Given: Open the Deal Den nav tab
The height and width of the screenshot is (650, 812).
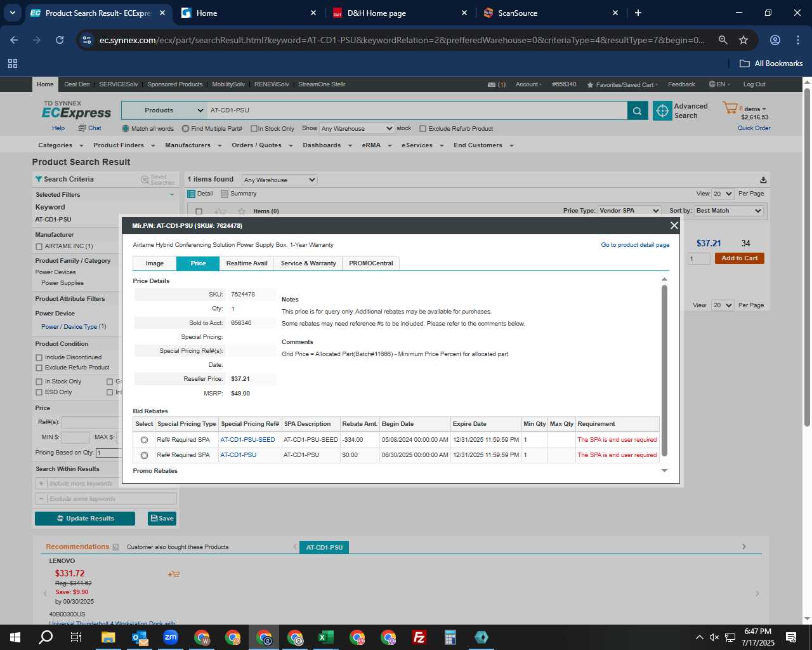Looking at the screenshot, I should (x=77, y=84).
